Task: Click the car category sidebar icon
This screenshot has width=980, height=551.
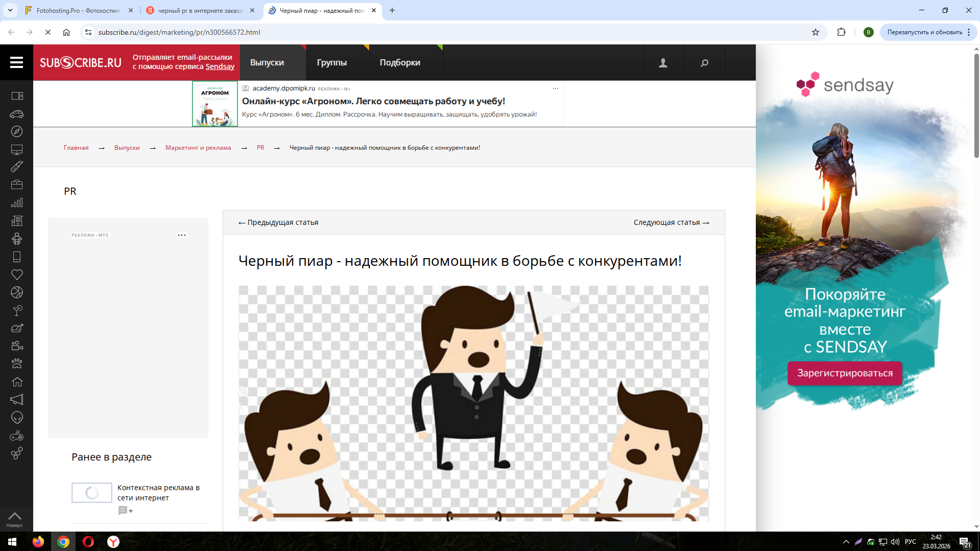Action: point(17,114)
